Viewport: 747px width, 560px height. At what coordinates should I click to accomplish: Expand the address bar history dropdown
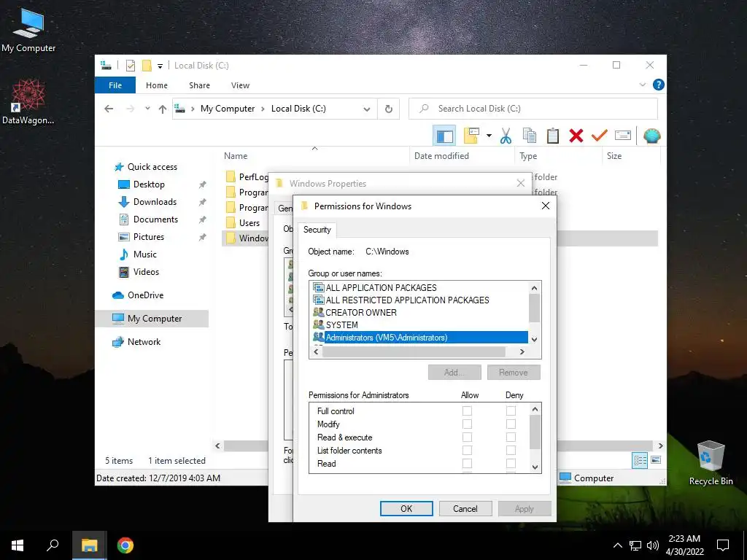pos(366,109)
